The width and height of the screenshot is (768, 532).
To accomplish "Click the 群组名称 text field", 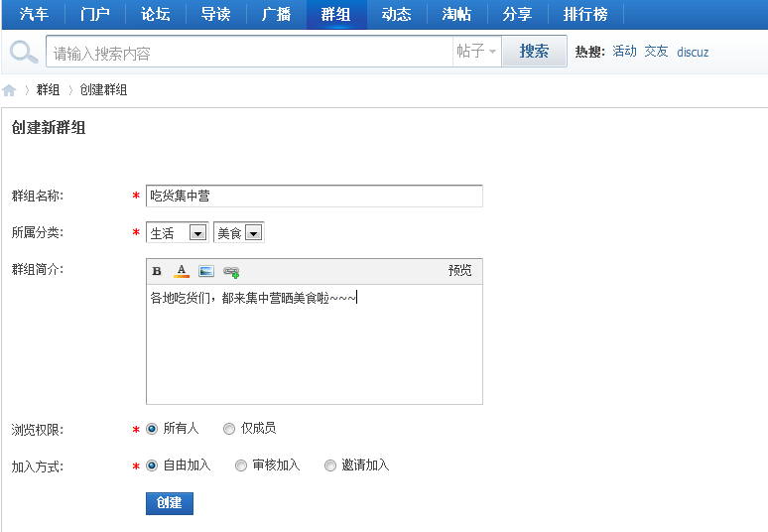I will [x=314, y=197].
